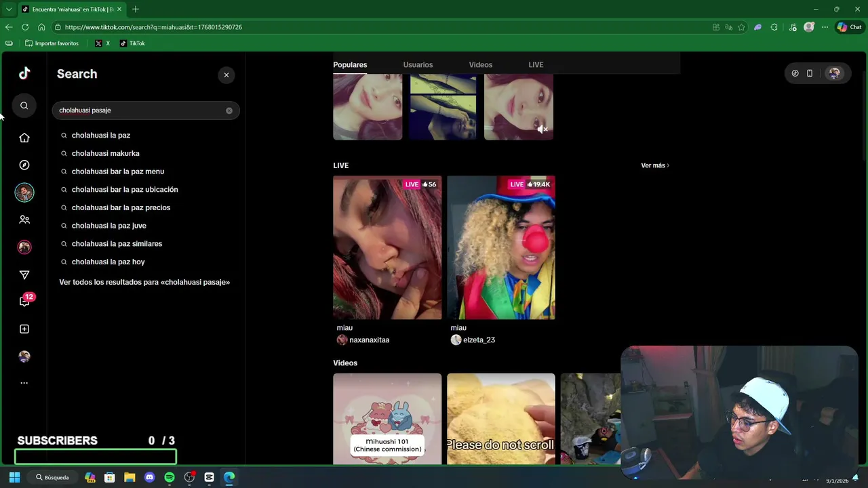Open the naxanaxitaa username link
868x488 pixels.
pos(369,340)
